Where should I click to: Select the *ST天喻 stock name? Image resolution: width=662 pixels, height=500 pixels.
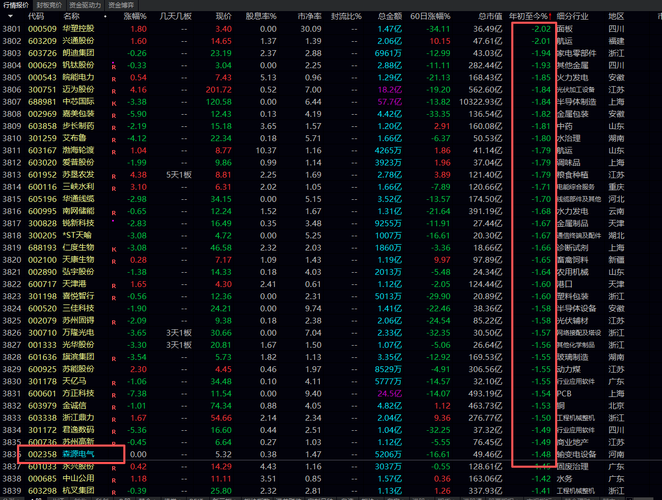click(77, 236)
